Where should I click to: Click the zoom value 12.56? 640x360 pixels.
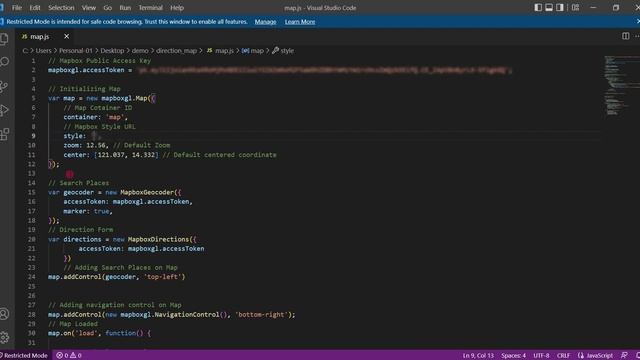tap(96, 145)
